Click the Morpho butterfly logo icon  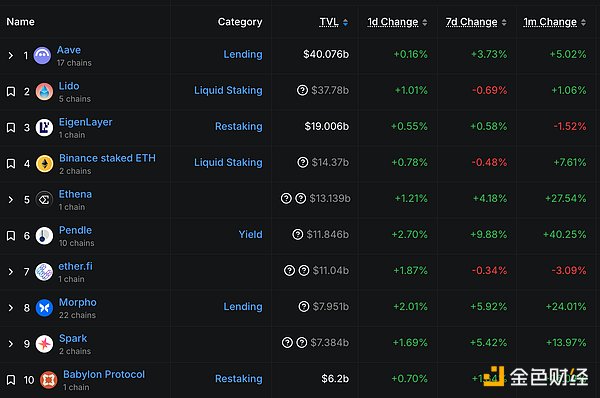[x=44, y=308]
